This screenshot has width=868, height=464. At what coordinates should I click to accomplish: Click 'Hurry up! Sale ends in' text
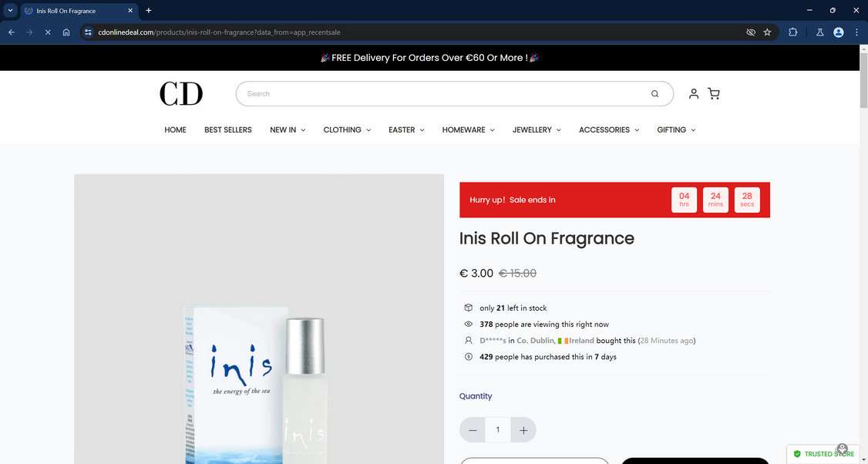coord(512,200)
